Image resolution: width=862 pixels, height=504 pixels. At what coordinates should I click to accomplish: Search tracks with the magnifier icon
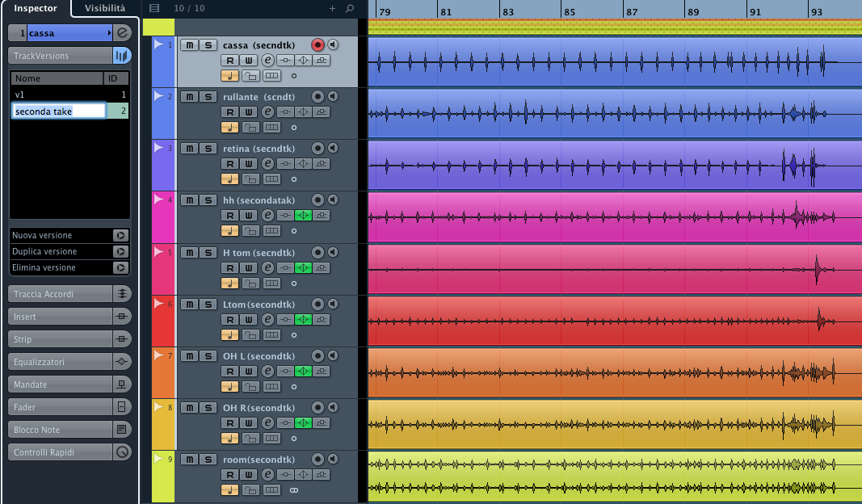(x=350, y=8)
